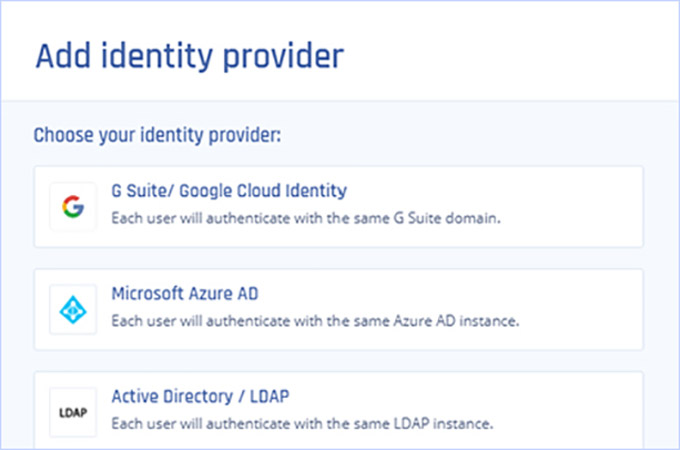Click text about same Azure AD instance
680x450 pixels.
tap(315, 321)
